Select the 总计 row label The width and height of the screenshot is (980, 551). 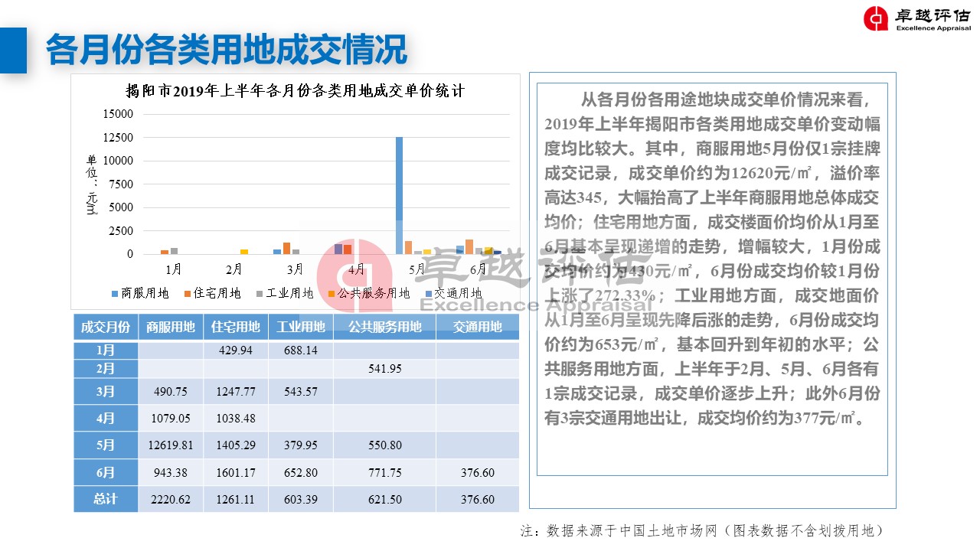106,499
